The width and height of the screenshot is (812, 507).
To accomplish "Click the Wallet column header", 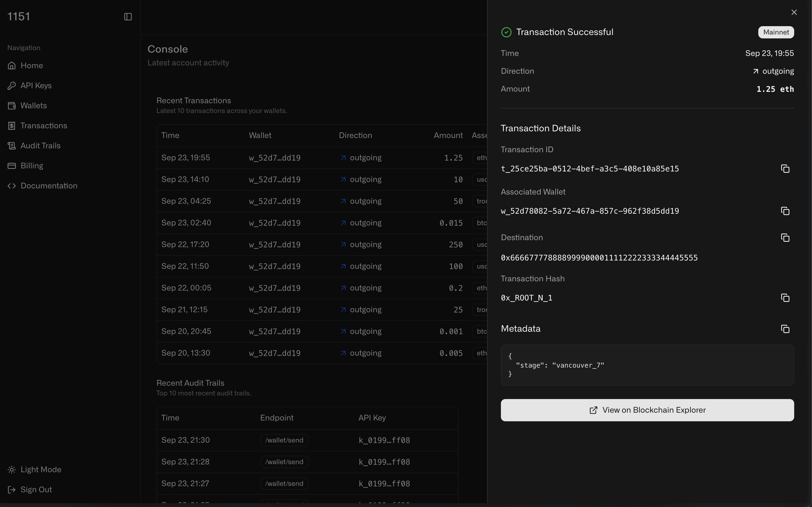I will pyautogui.click(x=260, y=136).
